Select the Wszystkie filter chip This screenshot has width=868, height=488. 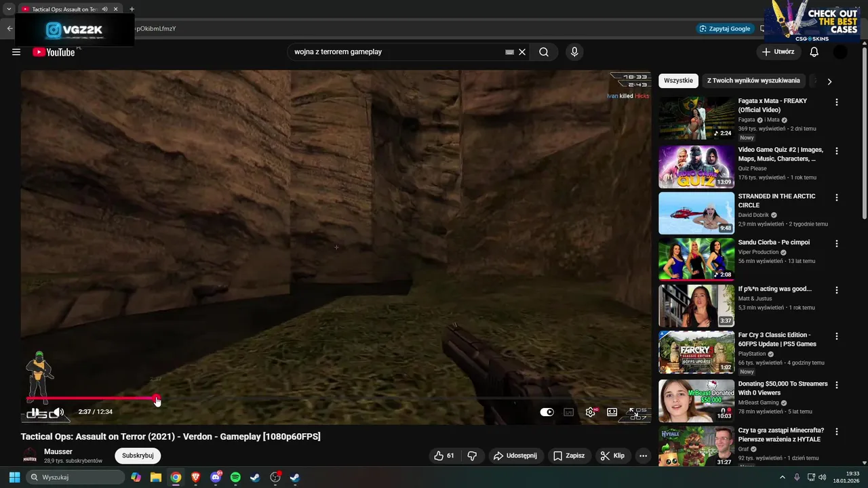tap(678, 81)
